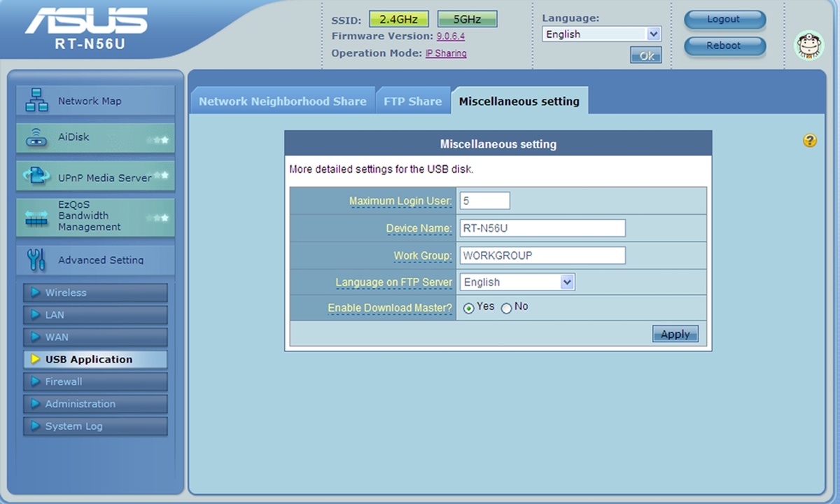Image resolution: width=840 pixels, height=504 pixels.
Task: Click the Advanced Setting tools icon
Action: click(x=36, y=260)
